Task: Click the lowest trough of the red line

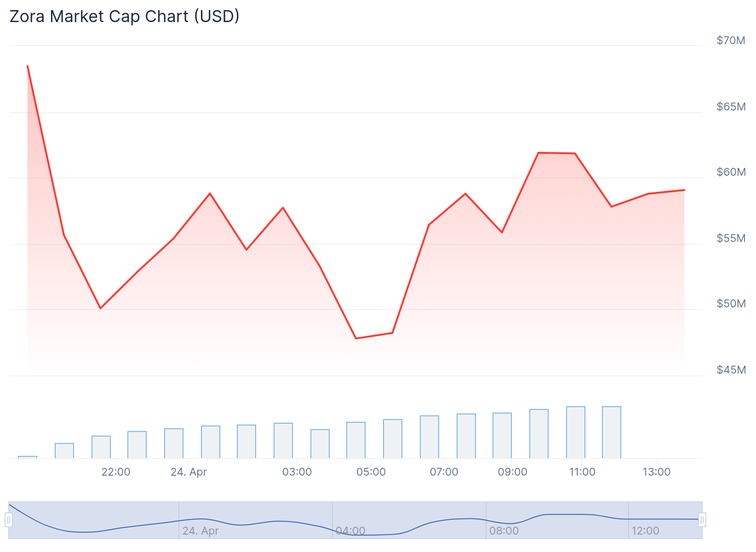Action: click(x=356, y=338)
